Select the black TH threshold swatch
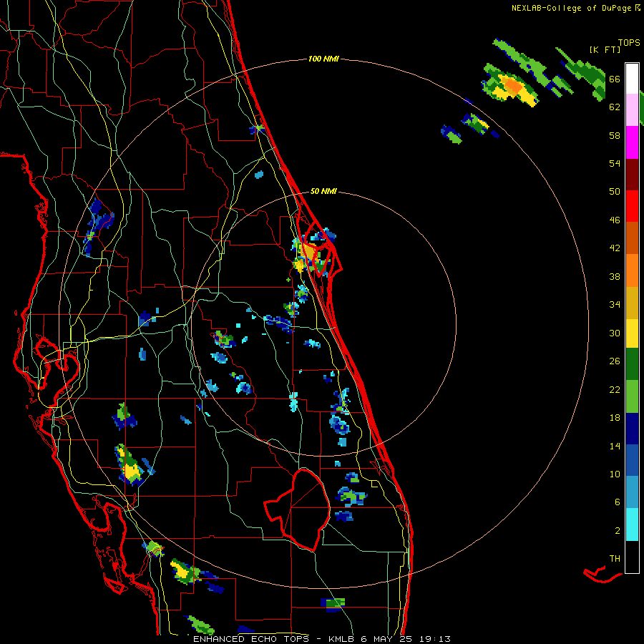Image resolution: width=644 pixels, height=644 pixels. point(632,557)
